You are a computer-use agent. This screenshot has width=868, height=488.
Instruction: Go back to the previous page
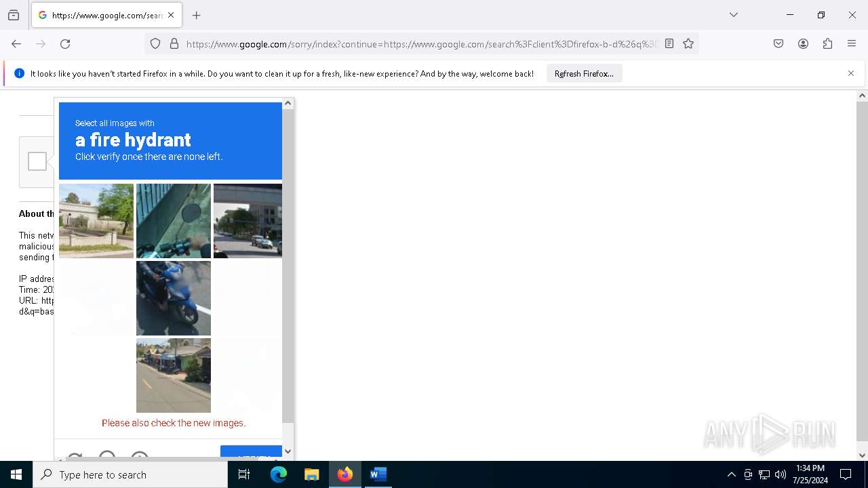[x=16, y=44]
